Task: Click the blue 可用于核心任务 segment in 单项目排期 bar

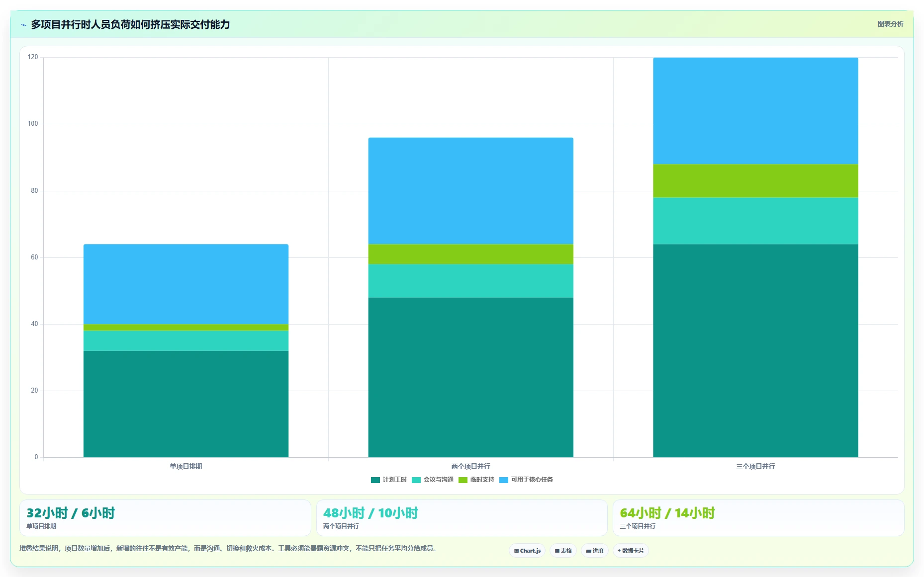Action: [x=186, y=284]
